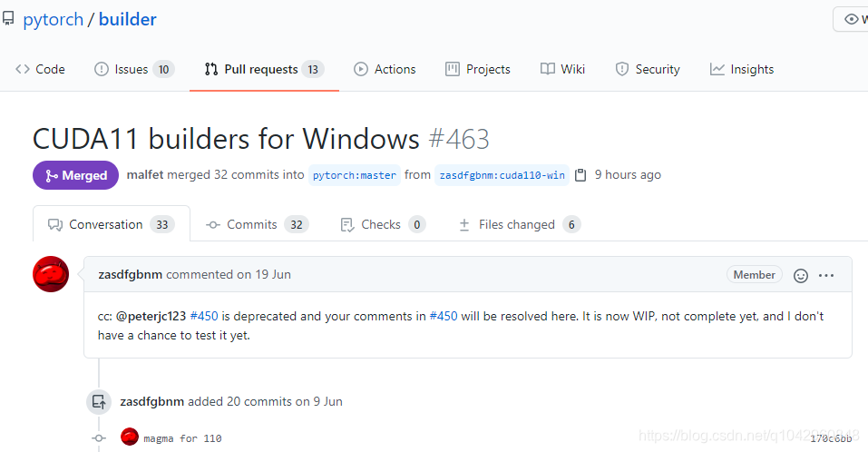Screen dimensions: 868x452
Task: Open zasdfgbnm link in 'added 20 commits' line
Action: point(152,401)
